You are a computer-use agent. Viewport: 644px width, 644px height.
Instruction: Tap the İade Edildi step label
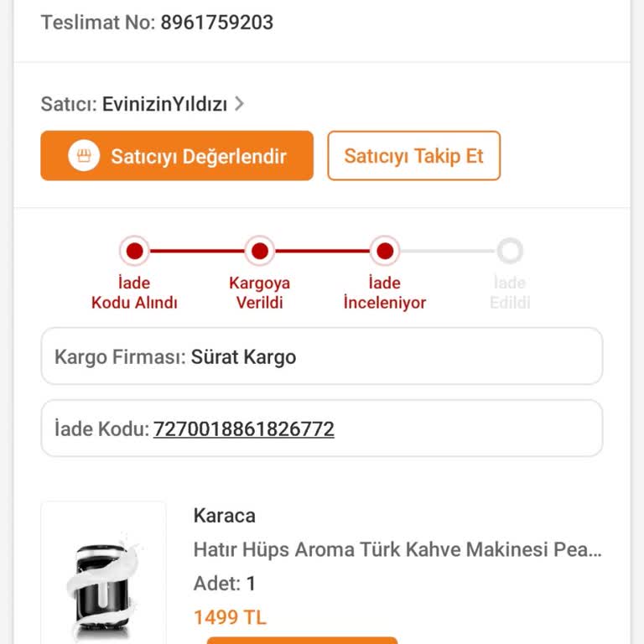coord(510,293)
